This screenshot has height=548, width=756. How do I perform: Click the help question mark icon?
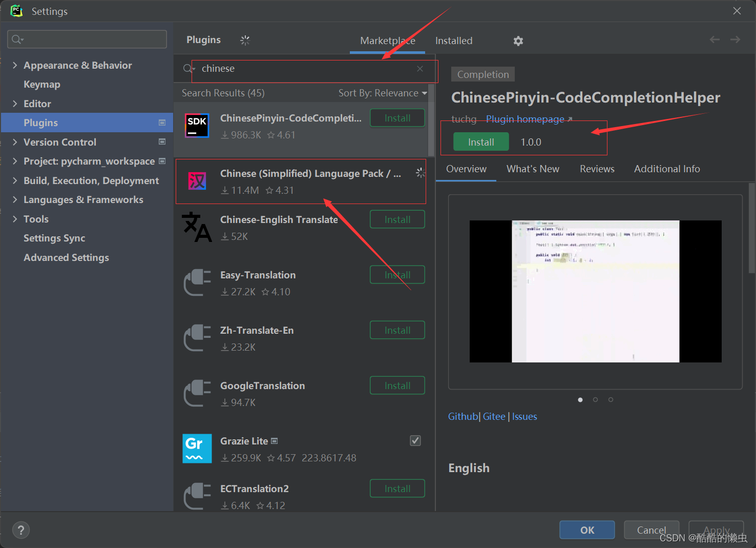pos(20,530)
